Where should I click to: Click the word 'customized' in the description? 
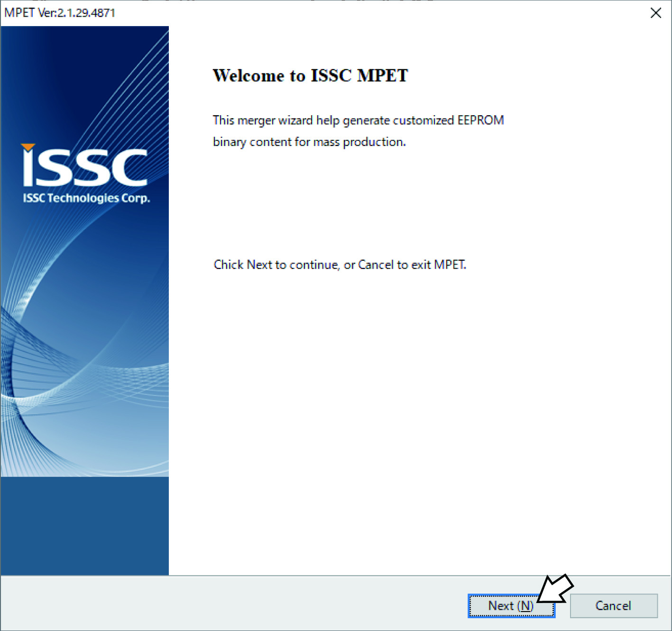click(x=423, y=120)
